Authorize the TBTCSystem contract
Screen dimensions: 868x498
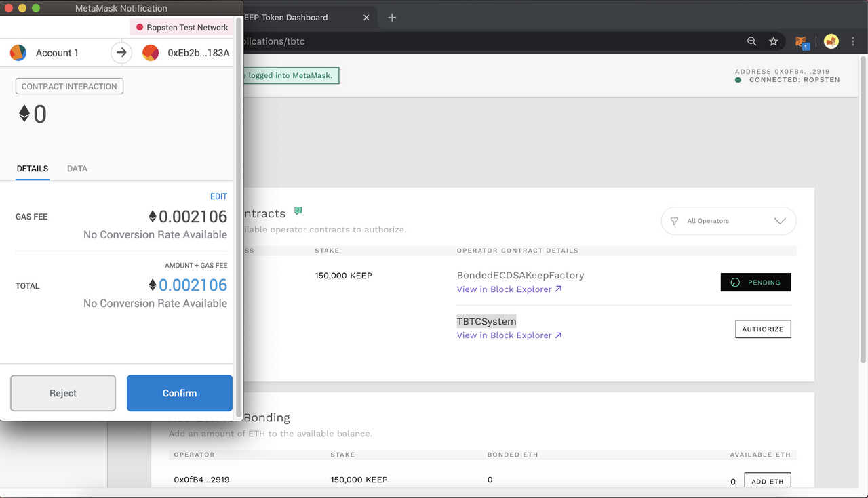click(763, 329)
